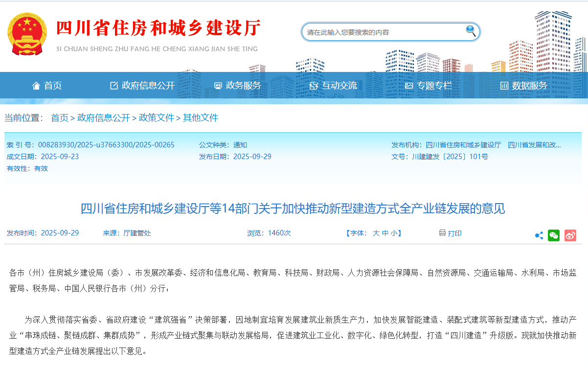Open 数据服务 navigation item
This screenshot has width=588, height=371.
point(524,86)
